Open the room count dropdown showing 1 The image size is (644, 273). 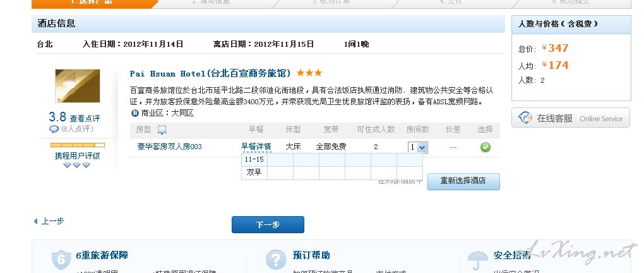(x=418, y=147)
